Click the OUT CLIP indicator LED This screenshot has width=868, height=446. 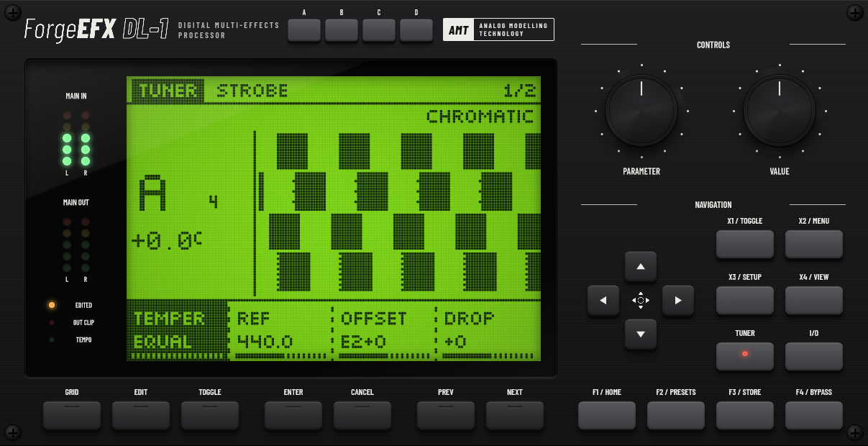[x=52, y=322]
